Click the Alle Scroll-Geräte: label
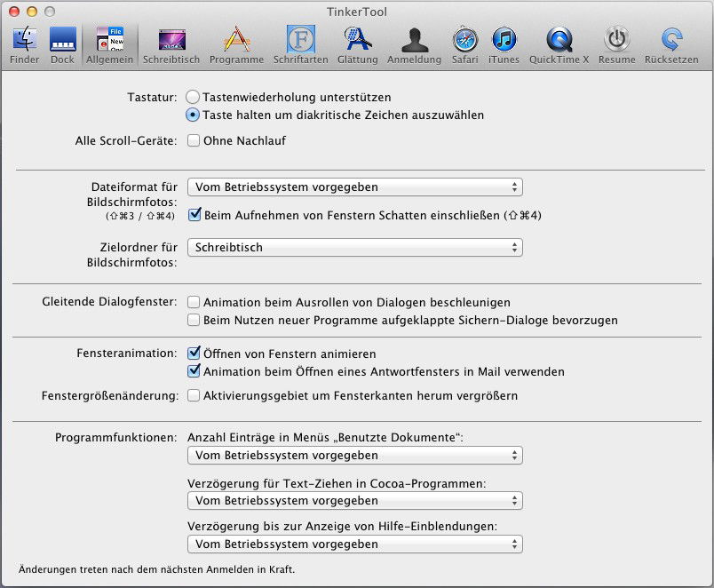The width and height of the screenshot is (714, 588). 126,140
